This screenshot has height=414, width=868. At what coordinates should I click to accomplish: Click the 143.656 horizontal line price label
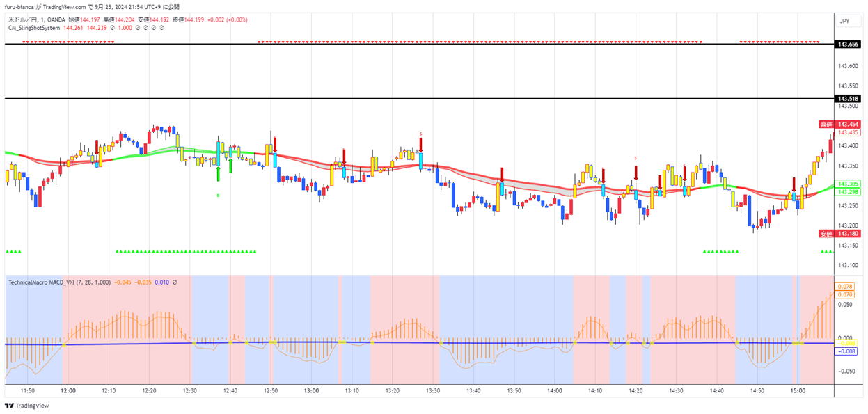847,45
